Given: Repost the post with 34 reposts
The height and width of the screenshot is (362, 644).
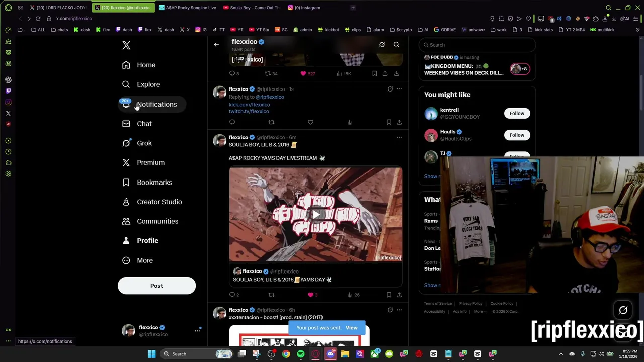Looking at the screenshot, I should pyautogui.click(x=268, y=74).
